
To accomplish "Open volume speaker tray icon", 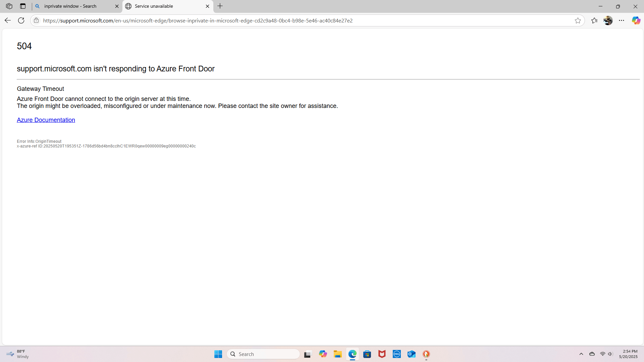I will click(610, 354).
